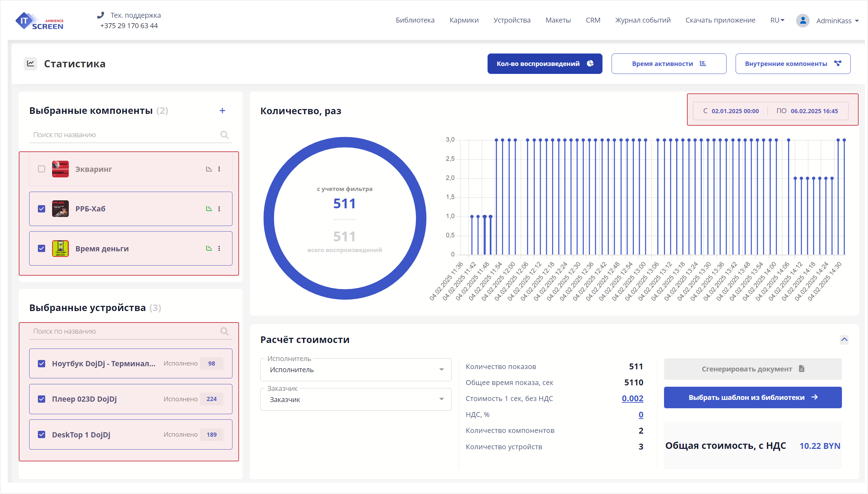Open the Исполнитель dropdown
This screenshot has height=494, width=868.
(355, 370)
